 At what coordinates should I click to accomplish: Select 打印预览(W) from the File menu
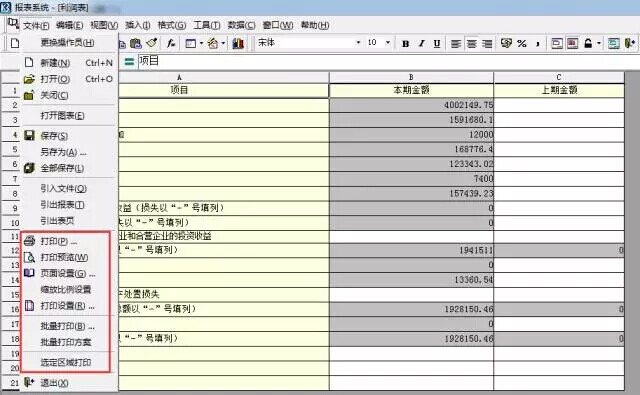(64, 257)
